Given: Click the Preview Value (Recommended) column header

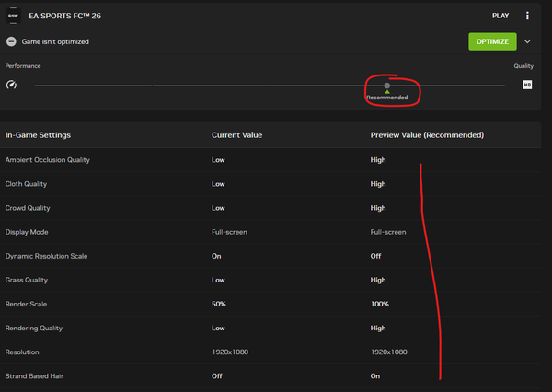Looking at the screenshot, I should 427,135.
